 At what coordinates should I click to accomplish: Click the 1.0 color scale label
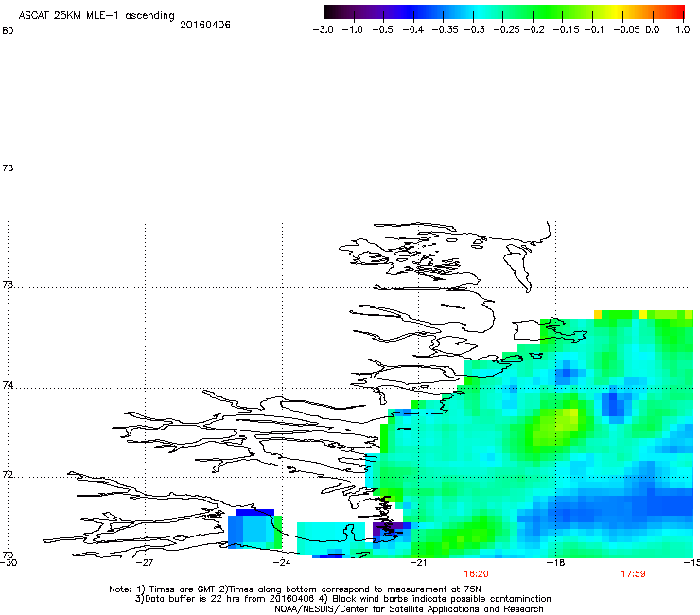683,30
